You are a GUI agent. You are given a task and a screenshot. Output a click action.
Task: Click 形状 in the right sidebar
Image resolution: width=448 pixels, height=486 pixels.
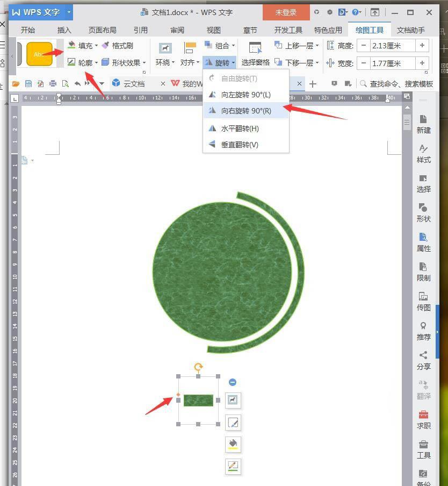coord(423,213)
